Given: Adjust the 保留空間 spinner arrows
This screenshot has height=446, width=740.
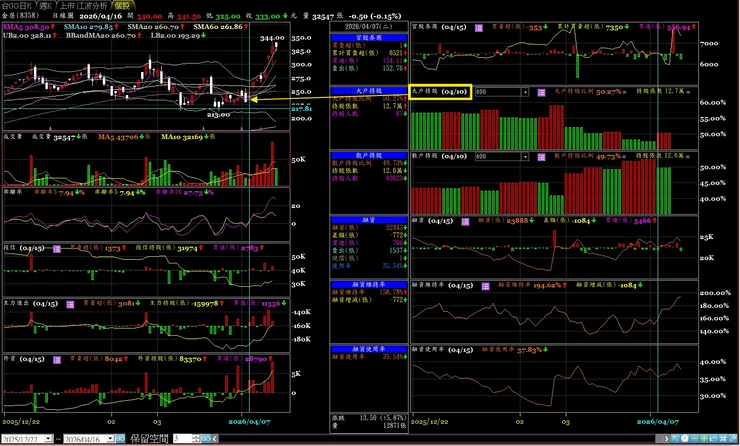Looking at the screenshot, I should tap(197, 439).
